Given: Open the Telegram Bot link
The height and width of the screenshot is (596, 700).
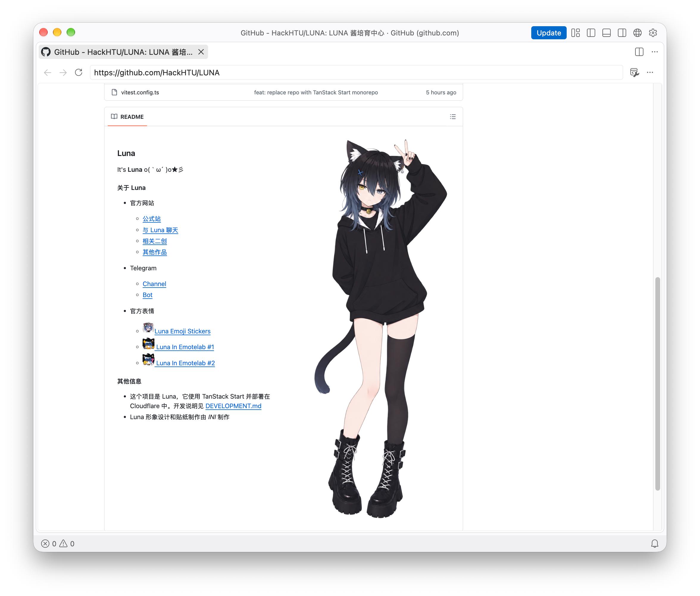Looking at the screenshot, I should click(x=148, y=295).
